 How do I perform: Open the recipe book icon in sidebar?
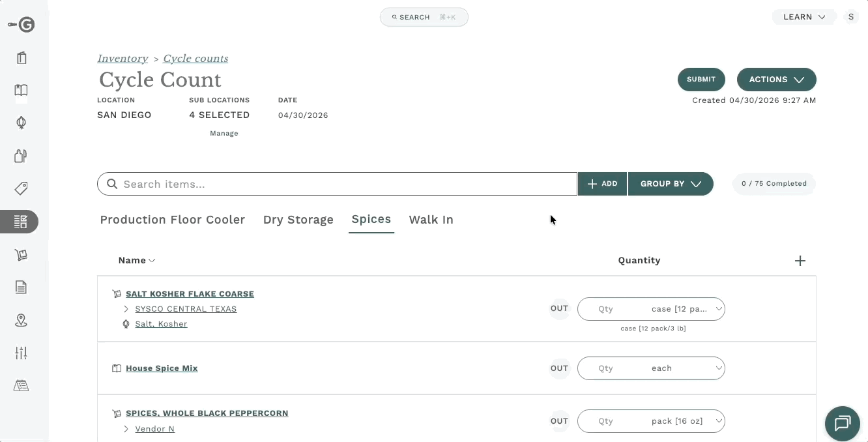[22, 91]
